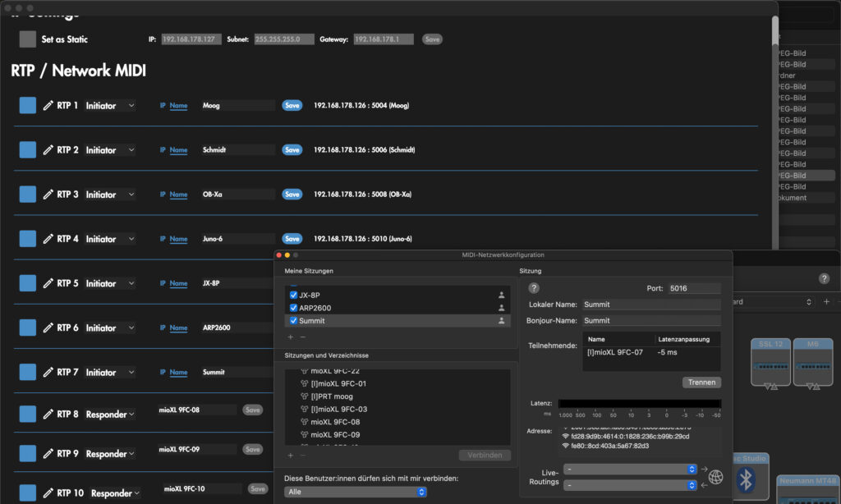
Task: Open the lower Live-Routings dropdown
Action: (x=630, y=485)
